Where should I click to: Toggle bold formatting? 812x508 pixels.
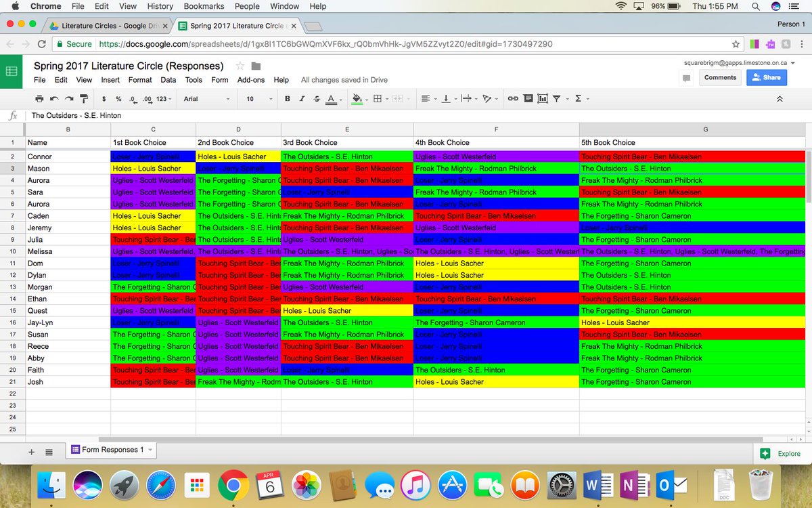click(288, 99)
